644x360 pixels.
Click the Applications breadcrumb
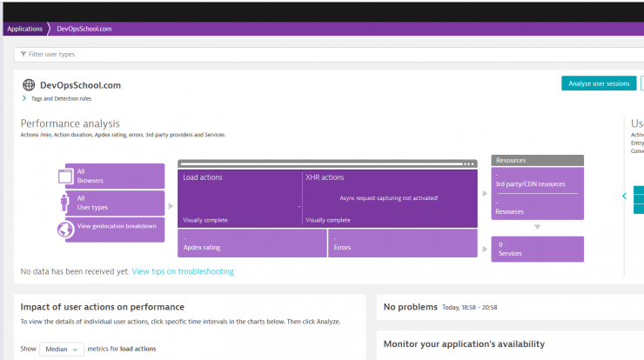[x=24, y=29]
